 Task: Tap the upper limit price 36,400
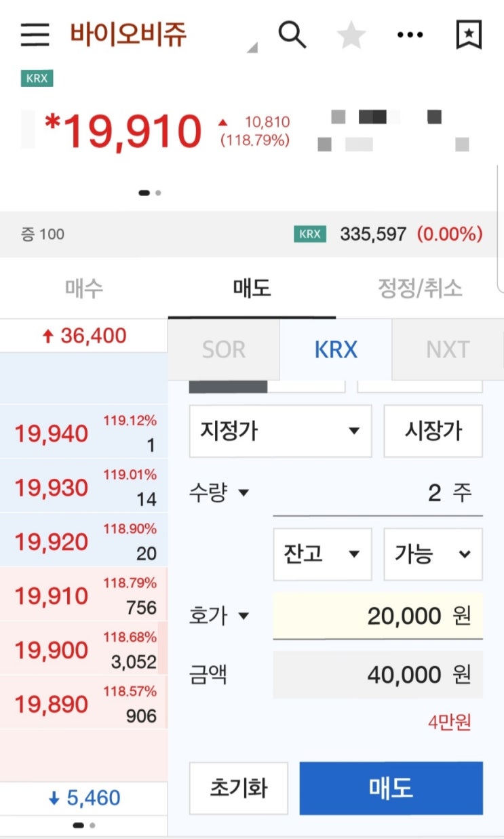coord(84,336)
